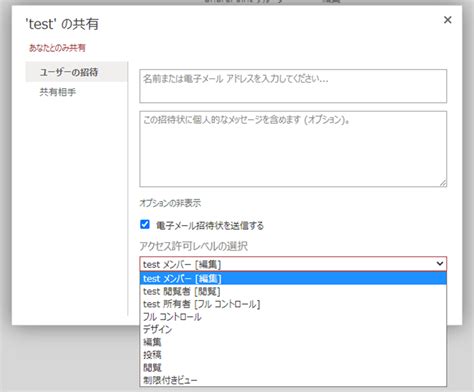Collapse the アクセス許可レベル dropdown via its arrow

[440, 264]
